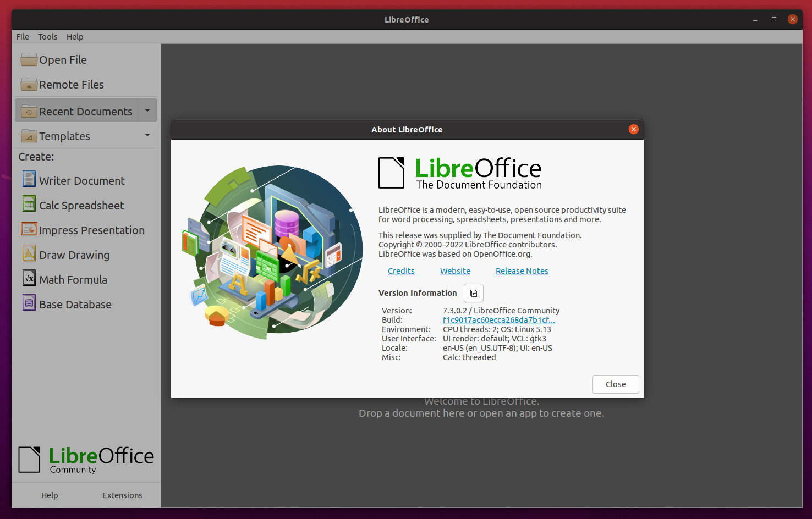Click the Base Database icon
This screenshot has width=812, height=519.
[x=29, y=302]
